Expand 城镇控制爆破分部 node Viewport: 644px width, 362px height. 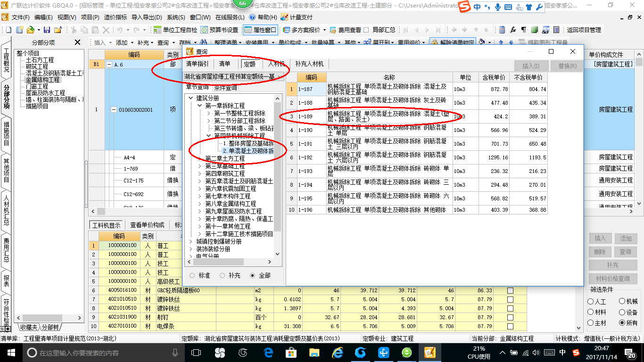point(191,241)
